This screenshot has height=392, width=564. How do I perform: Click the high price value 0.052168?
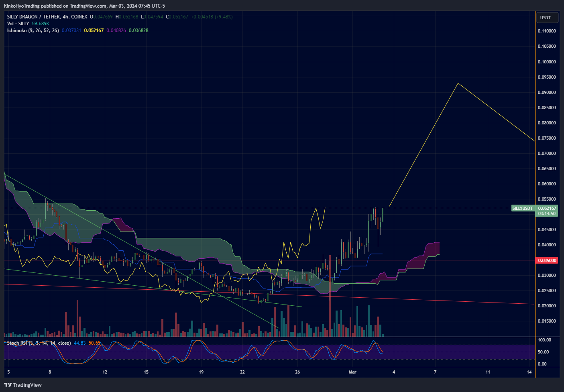128,17
